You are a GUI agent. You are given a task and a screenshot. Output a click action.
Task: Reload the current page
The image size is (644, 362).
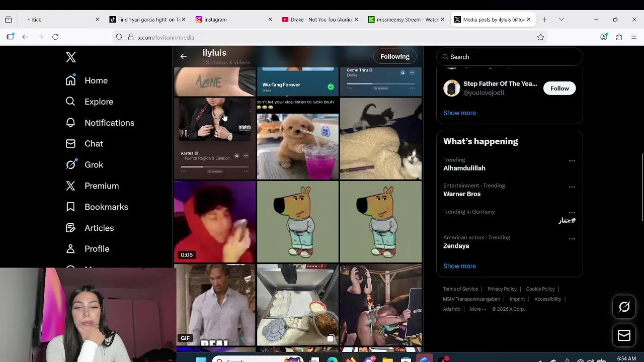pyautogui.click(x=55, y=37)
